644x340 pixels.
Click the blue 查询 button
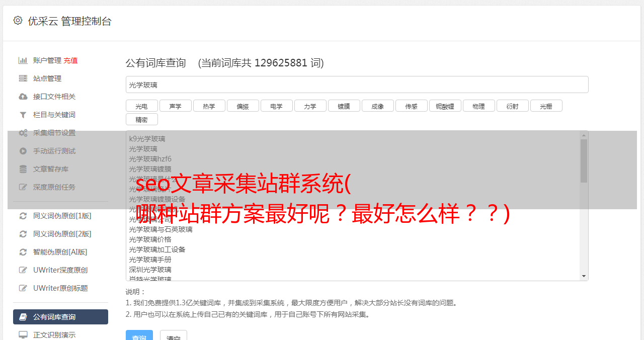139,335
